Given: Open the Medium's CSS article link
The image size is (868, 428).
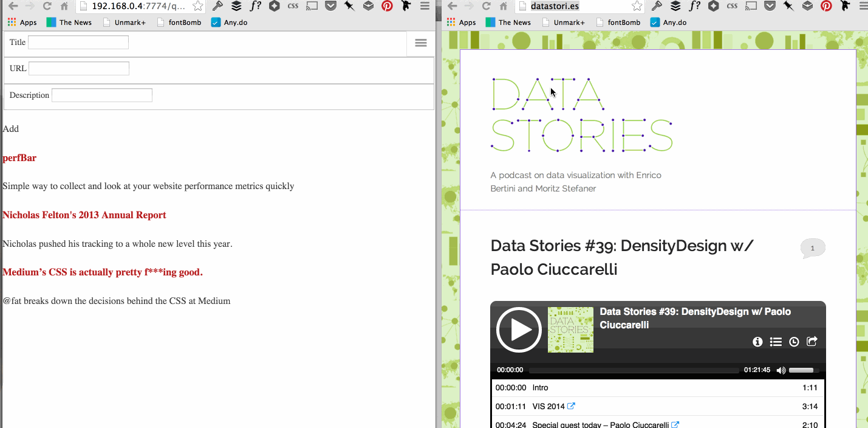Looking at the screenshot, I should point(103,272).
